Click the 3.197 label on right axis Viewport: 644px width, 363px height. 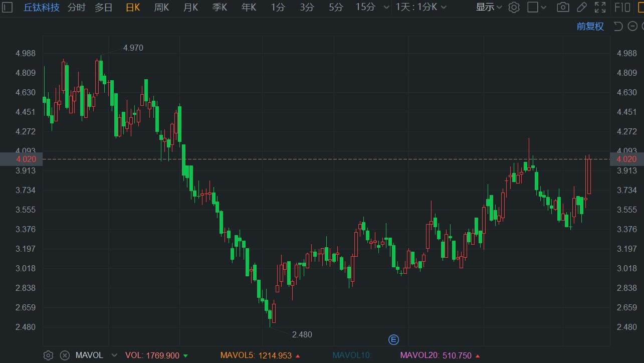tap(627, 249)
